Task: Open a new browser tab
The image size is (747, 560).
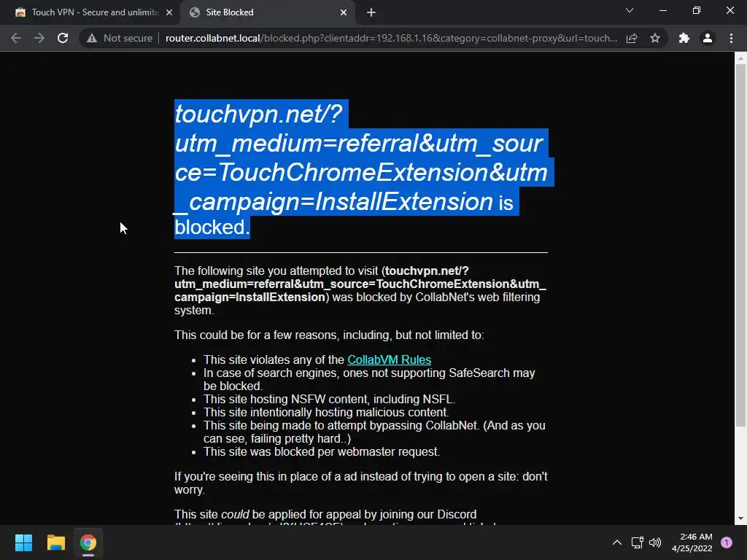Action: click(371, 12)
